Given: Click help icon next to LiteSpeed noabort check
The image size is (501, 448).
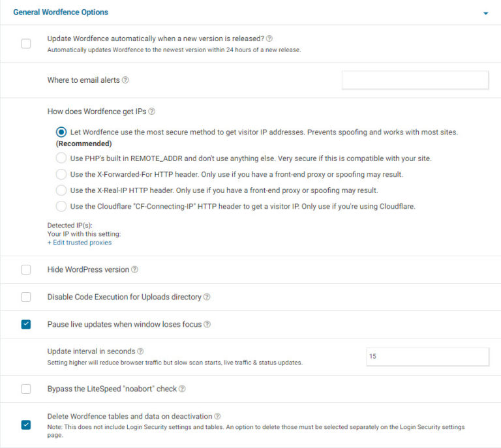Looking at the screenshot, I should click(x=183, y=389).
